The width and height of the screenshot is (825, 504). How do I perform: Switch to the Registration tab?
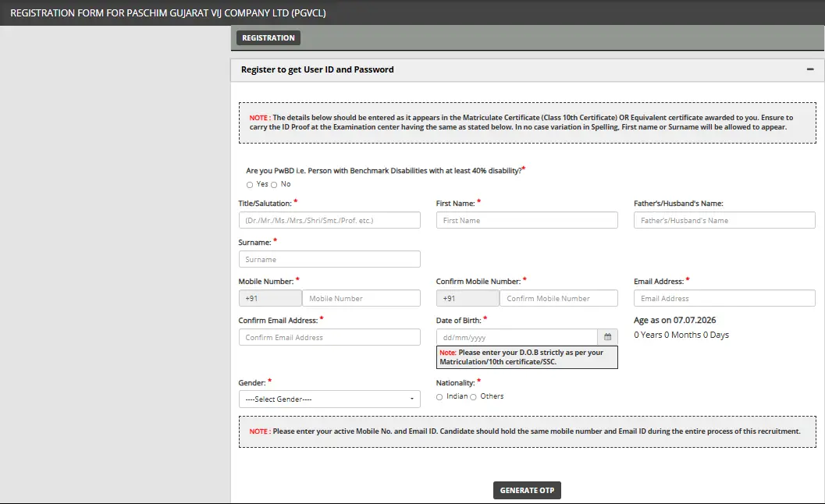click(268, 38)
